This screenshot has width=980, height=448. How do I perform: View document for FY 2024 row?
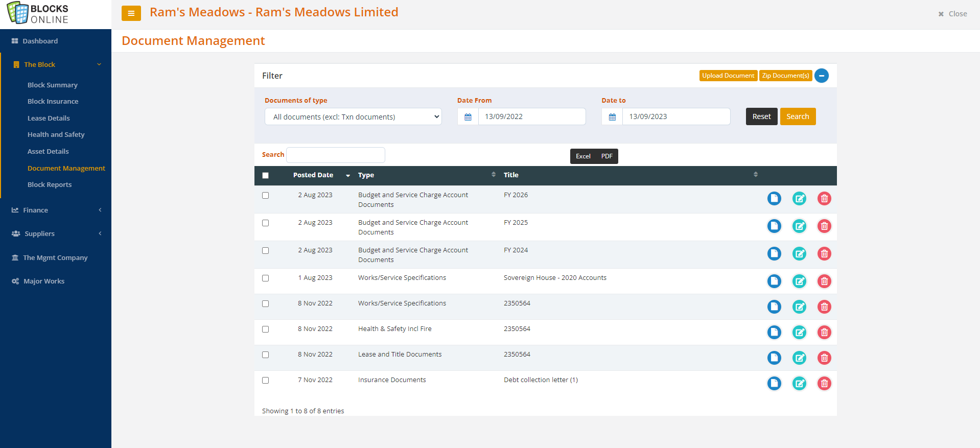[x=774, y=253]
